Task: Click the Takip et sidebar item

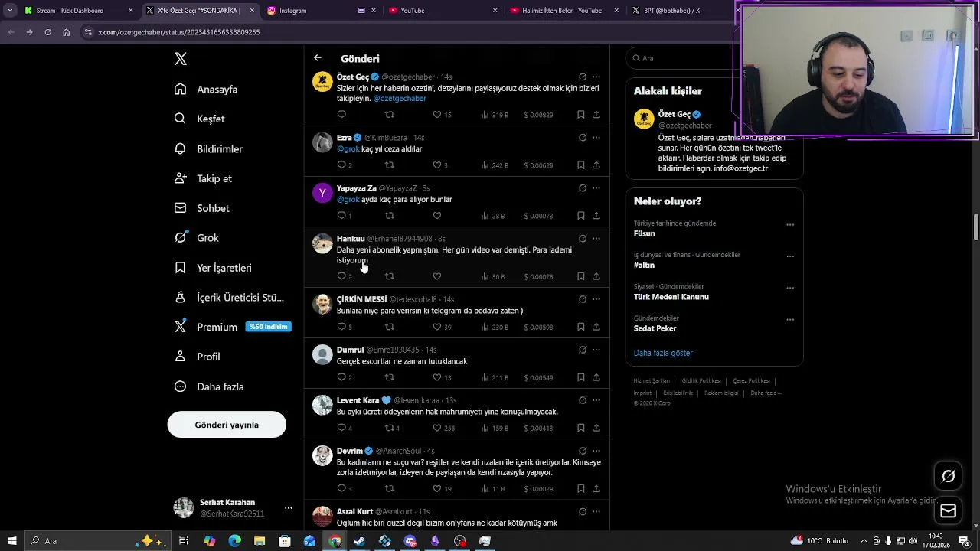Action: 204,178
